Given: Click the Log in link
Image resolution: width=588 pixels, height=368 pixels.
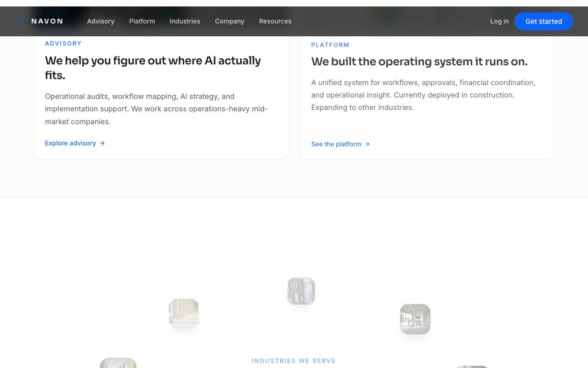Looking at the screenshot, I should pos(499,21).
